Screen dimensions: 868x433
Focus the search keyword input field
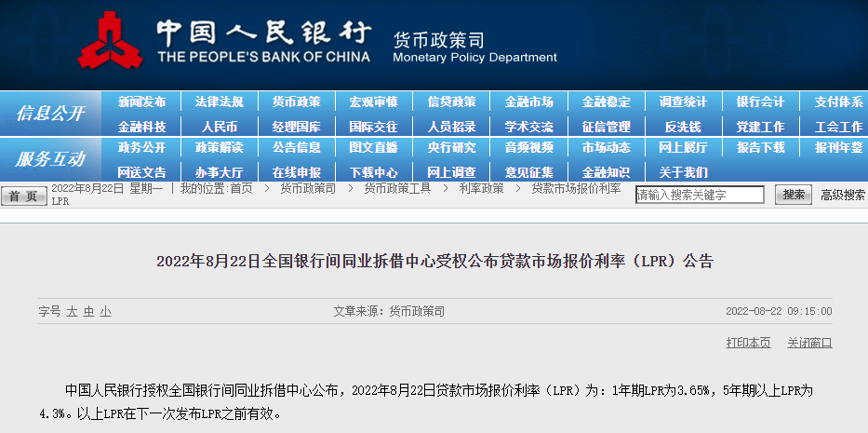(x=700, y=195)
